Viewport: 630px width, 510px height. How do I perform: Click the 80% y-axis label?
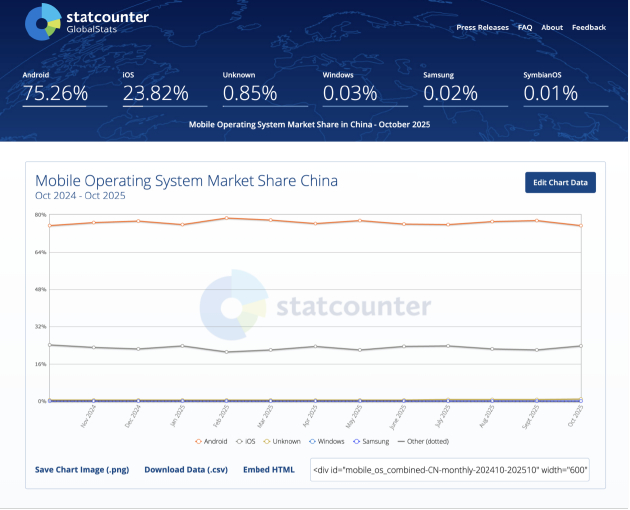41,215
